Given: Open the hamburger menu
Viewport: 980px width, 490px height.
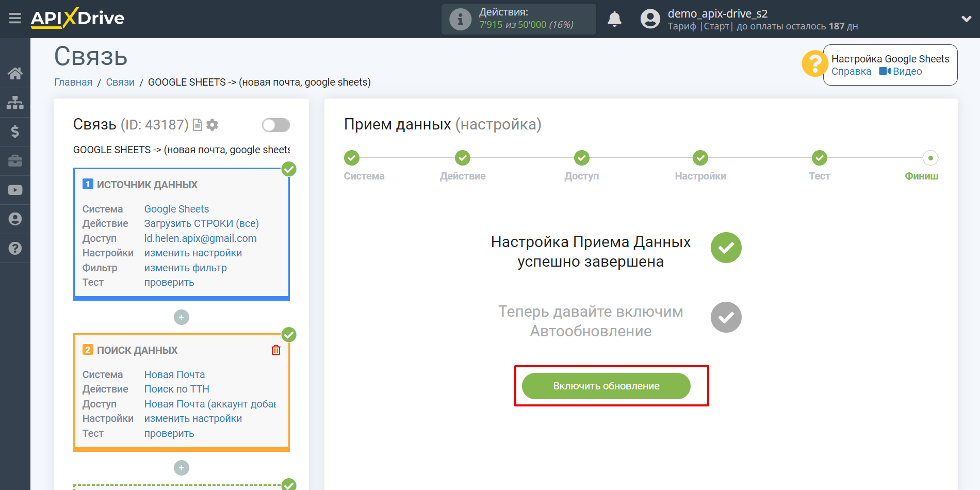Looking at the screenshot, I should (x=15, y=19).
